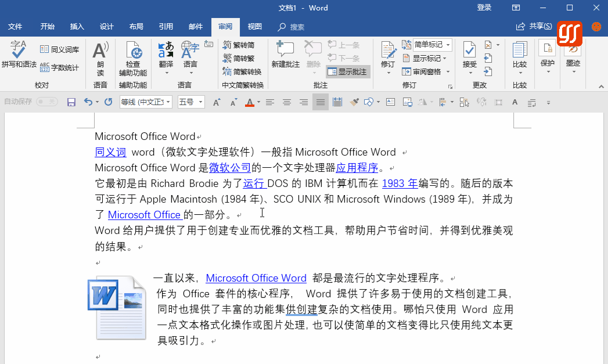Toggle justify alignment button
608x364 pixels.
(321, 102)
